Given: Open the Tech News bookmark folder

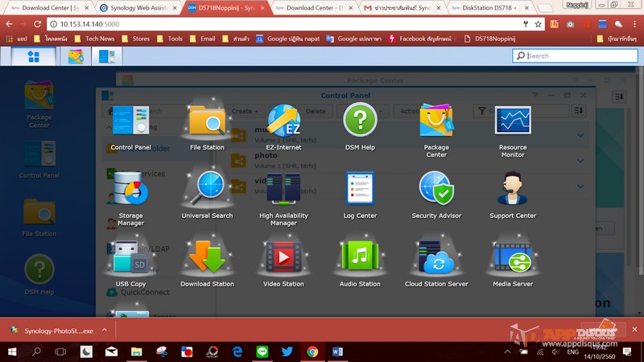Looking at the screenshot, I should click(x=95, y=39).
